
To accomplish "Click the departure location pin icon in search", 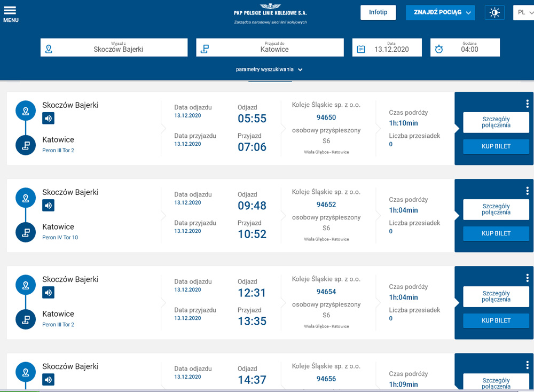I will [x=49, y=49].
